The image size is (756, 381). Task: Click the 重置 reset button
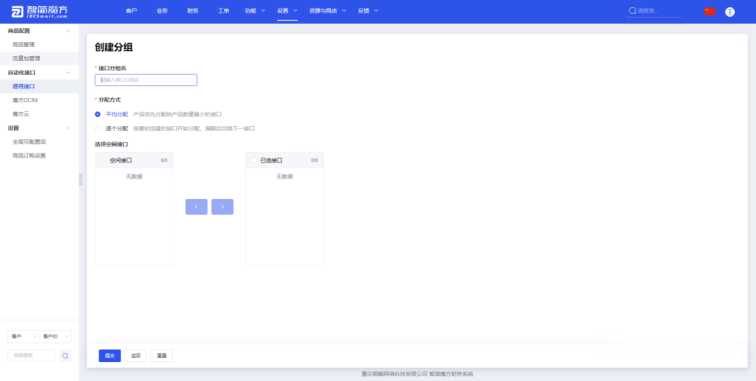coord(162,356)
